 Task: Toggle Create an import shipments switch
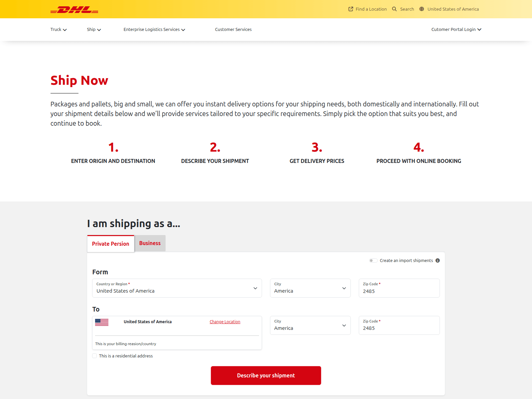point(373,260)
